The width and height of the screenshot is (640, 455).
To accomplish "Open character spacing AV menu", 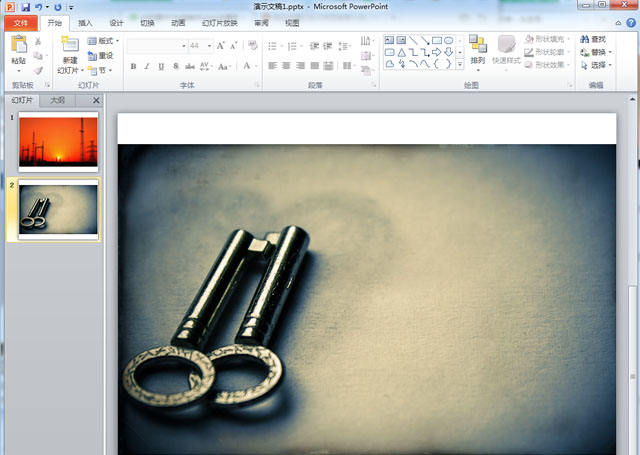I will [205, 66].
